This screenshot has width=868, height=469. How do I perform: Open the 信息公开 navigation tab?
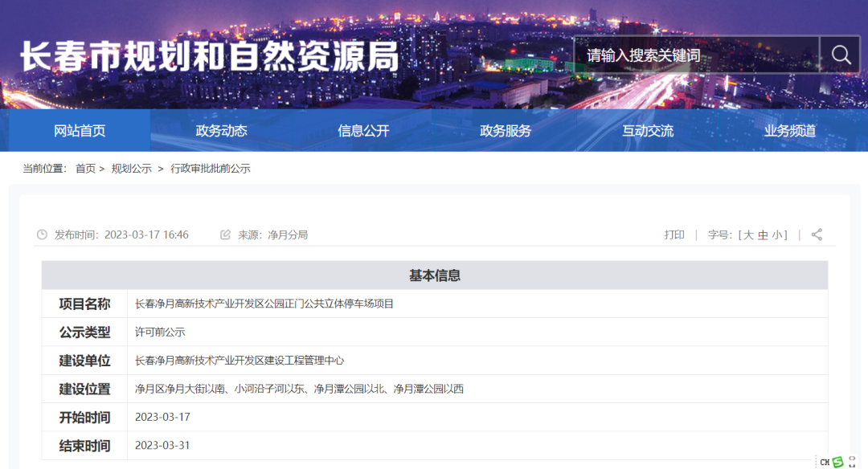(364, 131)
